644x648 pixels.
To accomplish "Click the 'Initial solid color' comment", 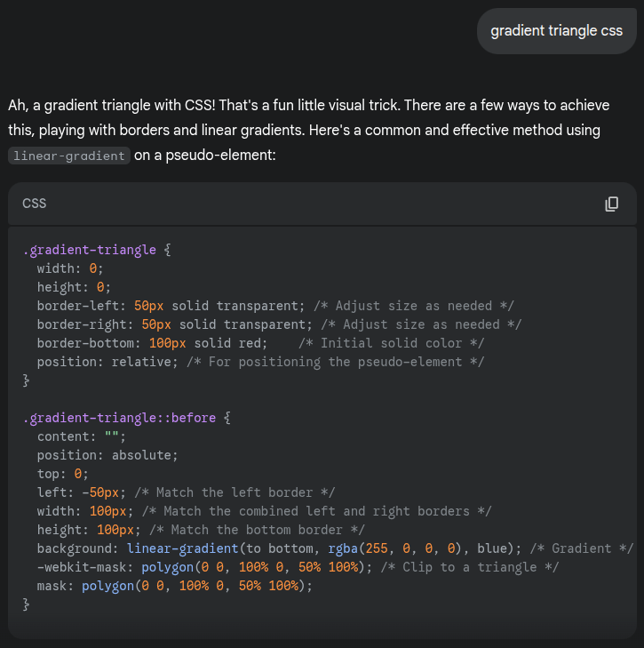I will pyautogui.click(x=393, y=343).
